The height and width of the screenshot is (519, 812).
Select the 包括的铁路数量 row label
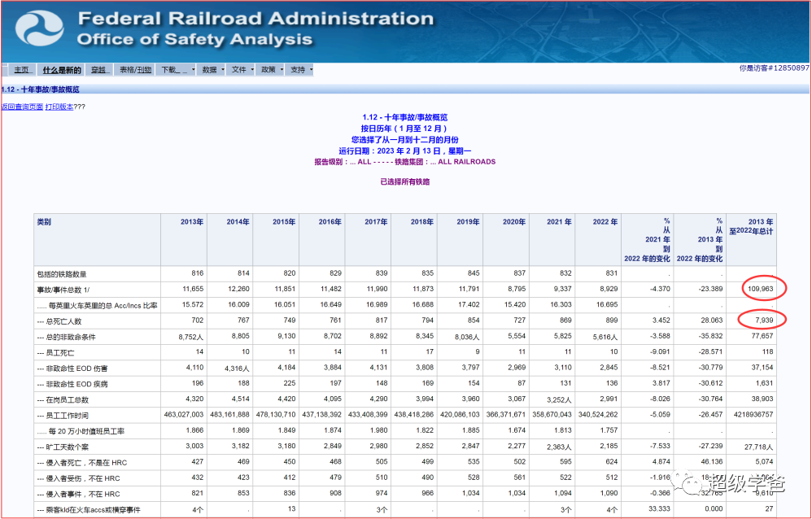[62, 274]
